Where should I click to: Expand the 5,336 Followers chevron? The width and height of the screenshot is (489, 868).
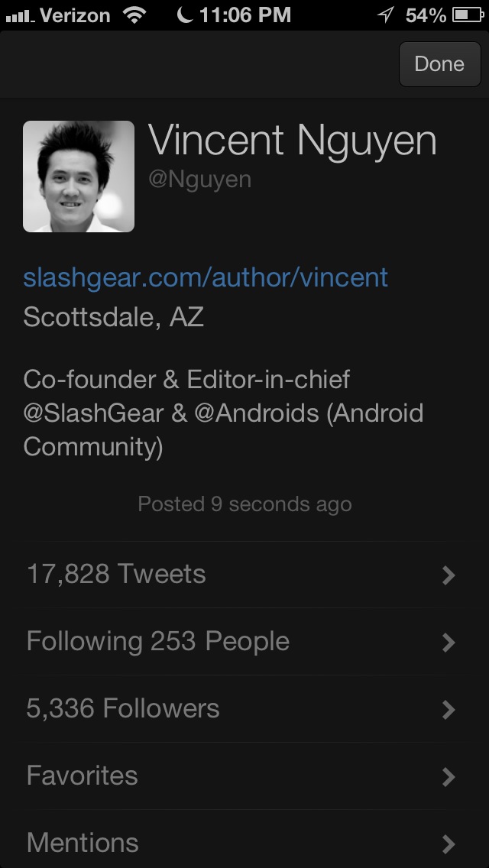449,710
